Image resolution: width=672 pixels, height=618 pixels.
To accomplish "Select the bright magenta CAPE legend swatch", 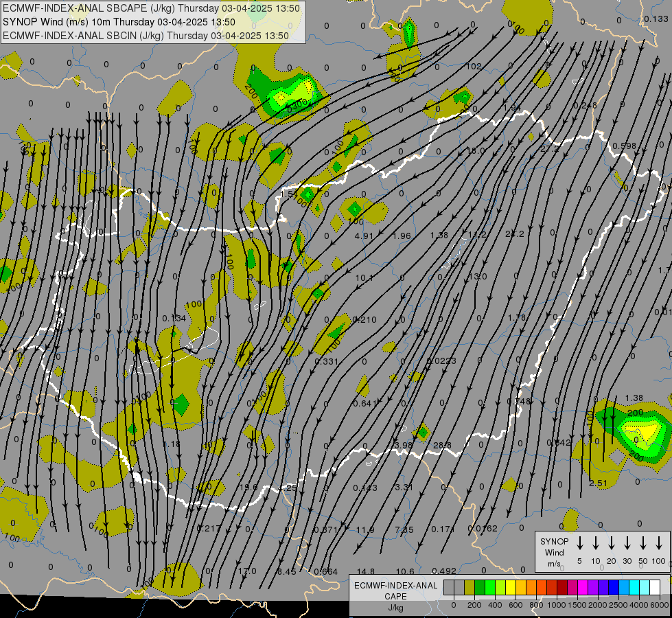I will (x=583, y=587).
